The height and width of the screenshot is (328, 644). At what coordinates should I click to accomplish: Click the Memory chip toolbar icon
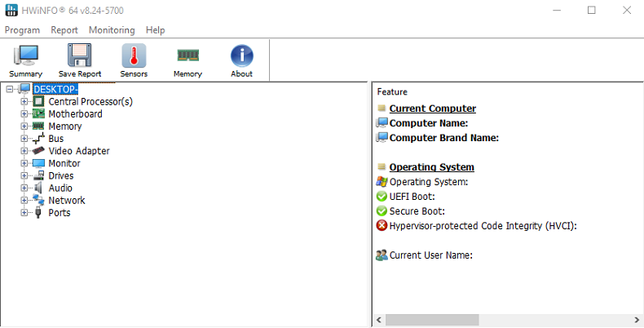coord(187,55)
